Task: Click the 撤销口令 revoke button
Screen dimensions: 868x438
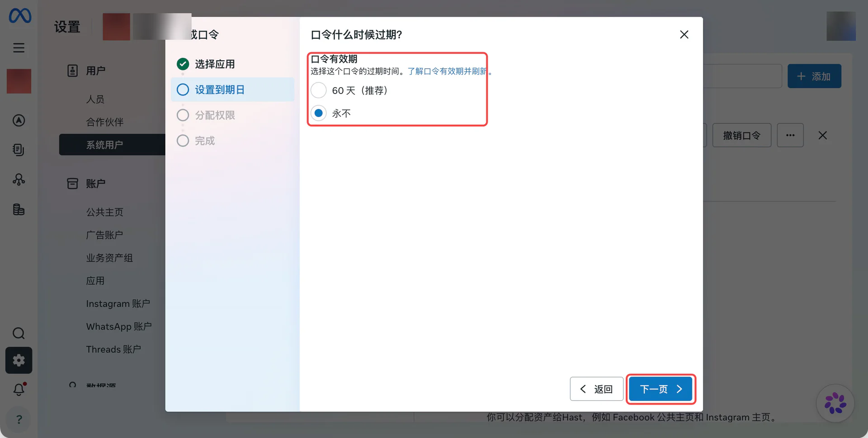Action: pyautogui.click(x=741, y=135)
